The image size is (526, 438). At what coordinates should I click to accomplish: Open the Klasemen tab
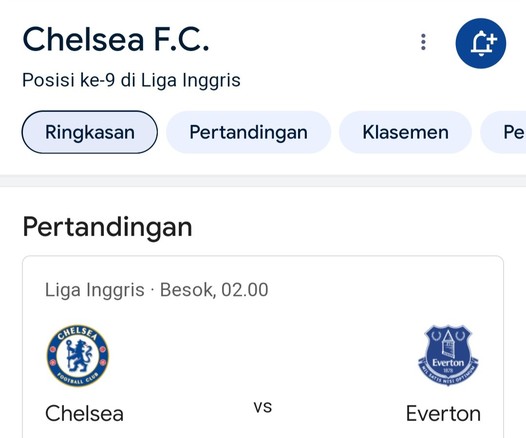click(x=406, y=132)
